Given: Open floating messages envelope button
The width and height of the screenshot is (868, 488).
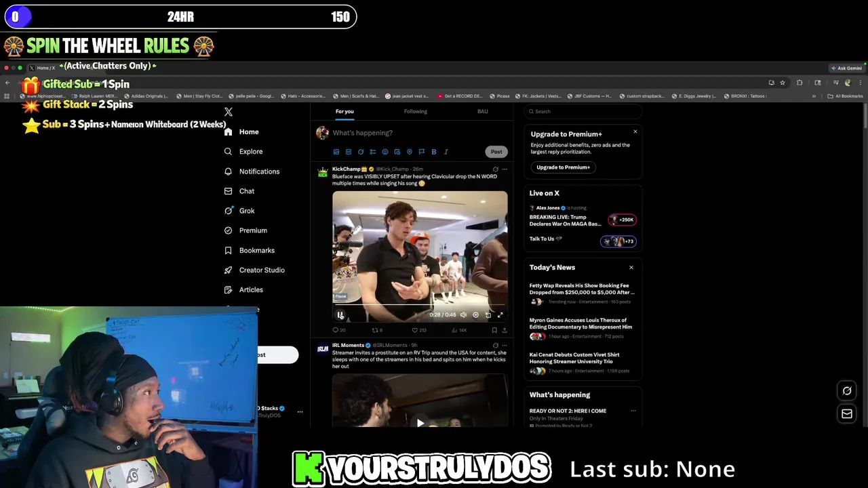Looking at the screenshot, I should point(847,414).
